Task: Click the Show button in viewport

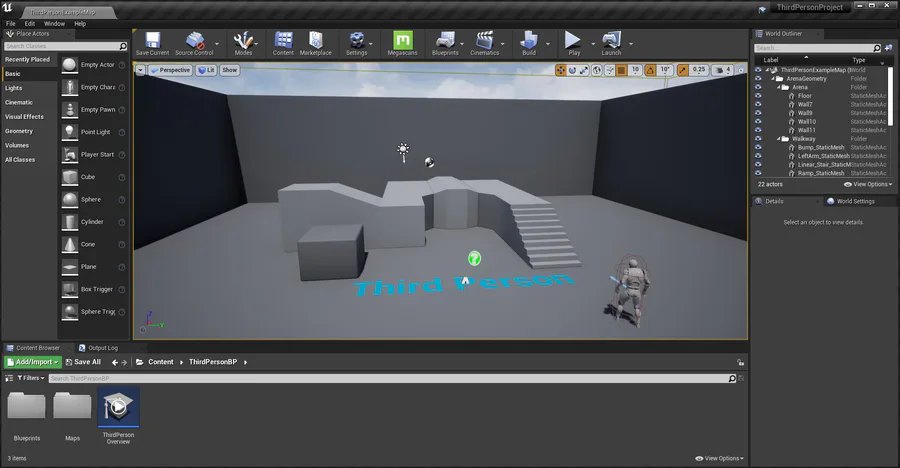Action: point(230,70)
